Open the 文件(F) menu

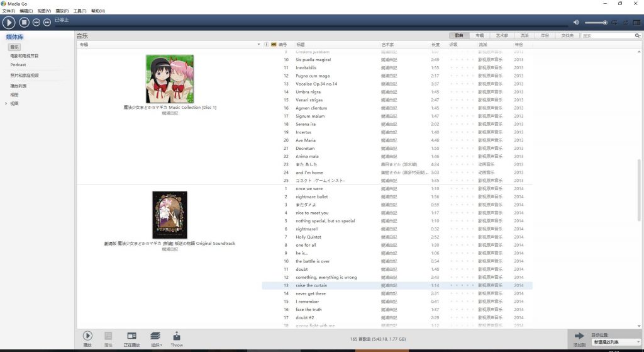tap(9, 11)
